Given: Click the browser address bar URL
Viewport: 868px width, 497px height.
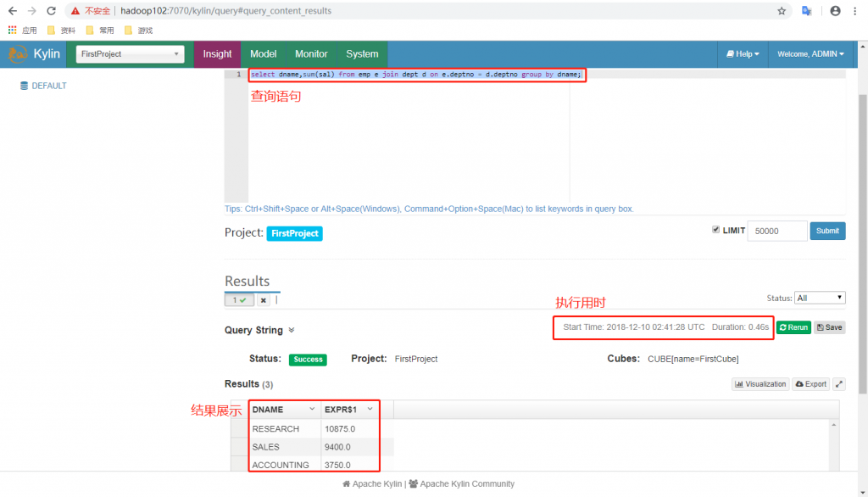Looking at the screenshot, I should [225, 10].
